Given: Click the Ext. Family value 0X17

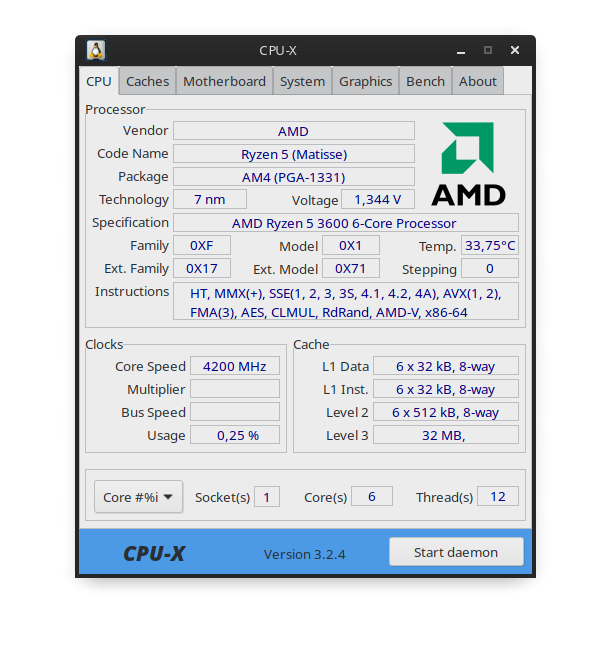Looking at the screenshot, I should tap(202, 268).
